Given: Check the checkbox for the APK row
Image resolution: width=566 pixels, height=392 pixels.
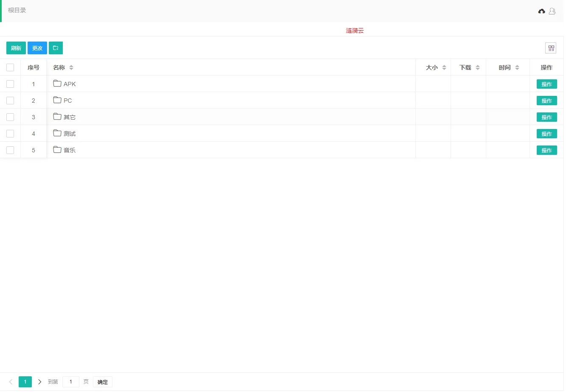Looking at the screenshot, I should (10, 84).
